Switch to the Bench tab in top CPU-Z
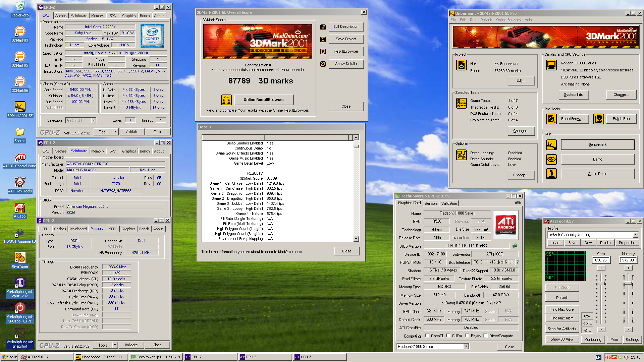The height and width of the screenshot is (362, 644). (x=145, y=16)
